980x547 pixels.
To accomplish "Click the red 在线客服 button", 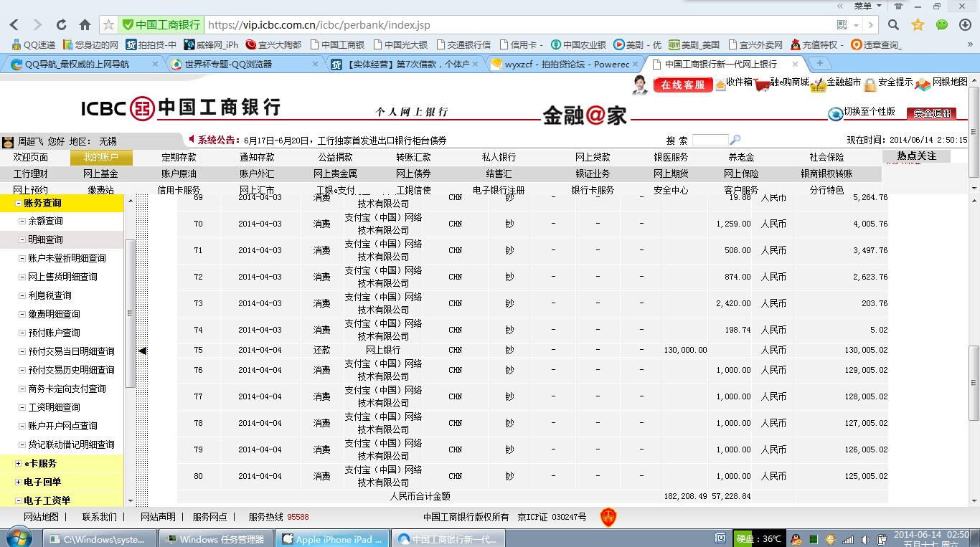I will click(682, 85).
